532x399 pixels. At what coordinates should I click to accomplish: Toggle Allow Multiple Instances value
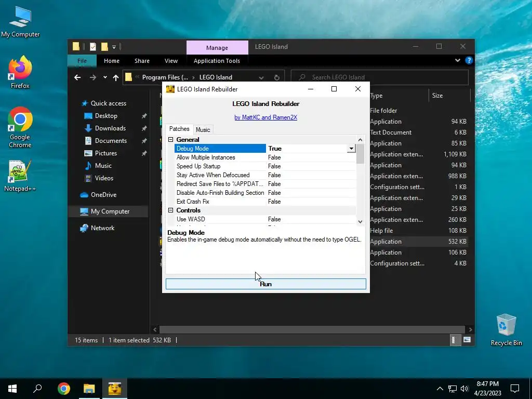(x=311, y=157)
